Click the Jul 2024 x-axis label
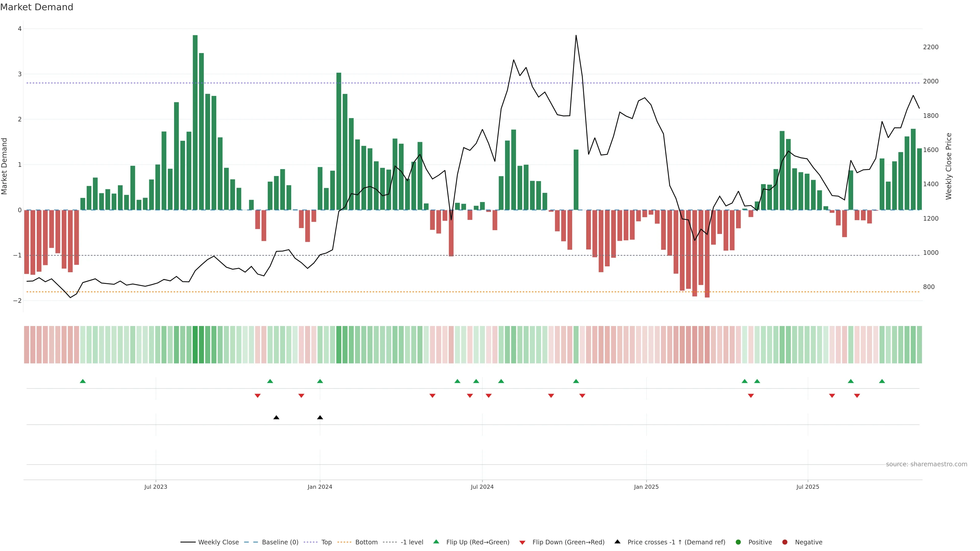This screenshot has width=980, height=551. [x=482, y=487]
